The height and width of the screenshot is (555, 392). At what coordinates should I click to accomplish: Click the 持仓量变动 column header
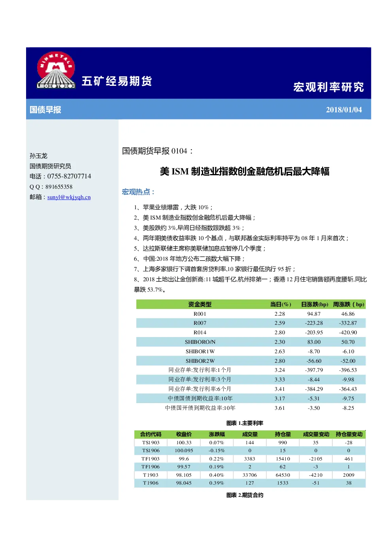(x=349, y=434)
